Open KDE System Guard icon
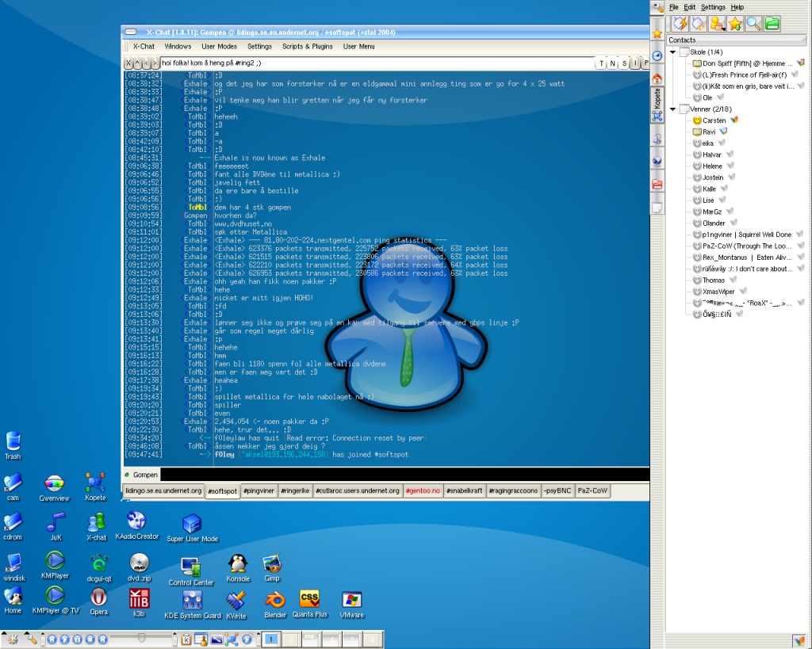The height and width of the screenshot is (649, 812). [x=193, y=605]
